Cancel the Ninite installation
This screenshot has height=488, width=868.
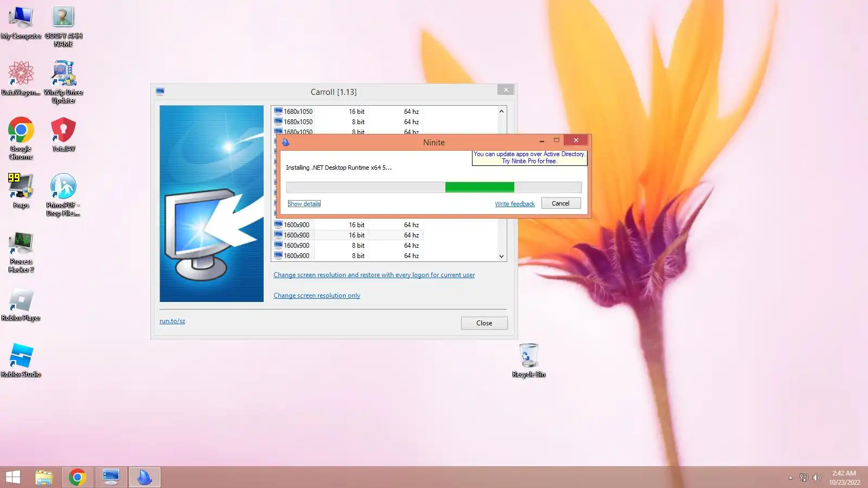(561, 203)
